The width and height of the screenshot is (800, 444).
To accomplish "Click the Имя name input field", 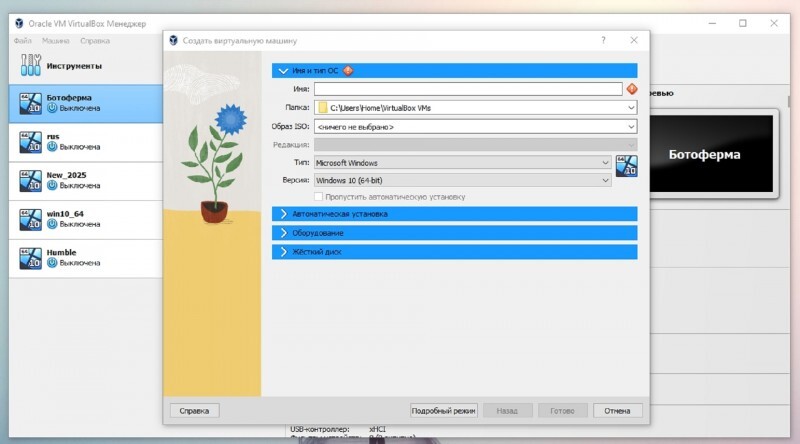I will [x=468, y=89].
